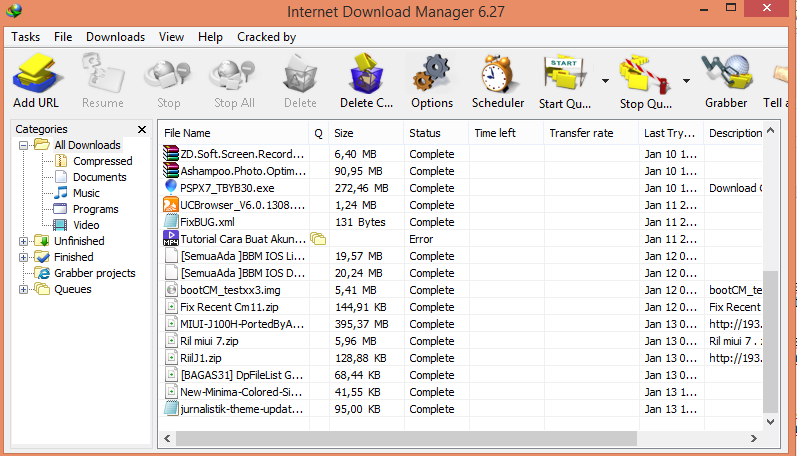Click the Add URL toolbar icon
The image size is (797, 456).
(37, 74)
